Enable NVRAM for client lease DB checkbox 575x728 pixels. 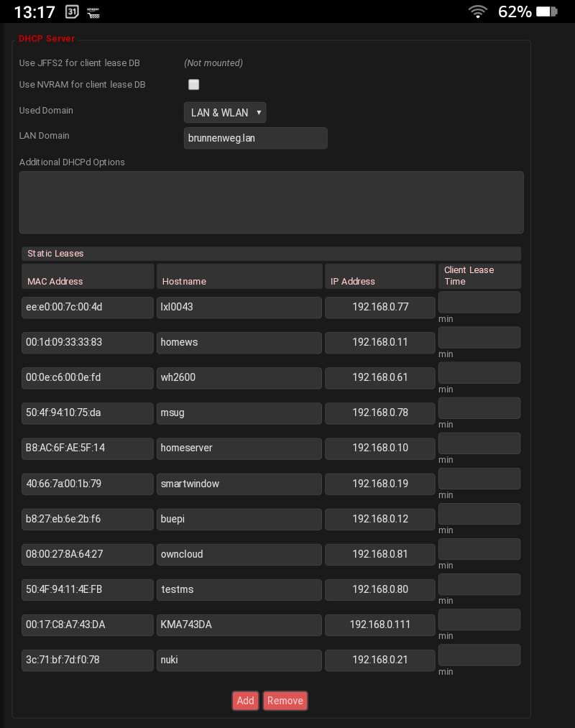tap(193, 85)
